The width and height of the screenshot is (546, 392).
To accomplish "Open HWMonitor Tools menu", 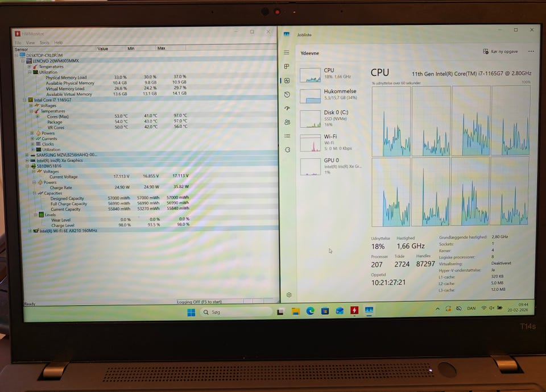I will tap(44, 43).
